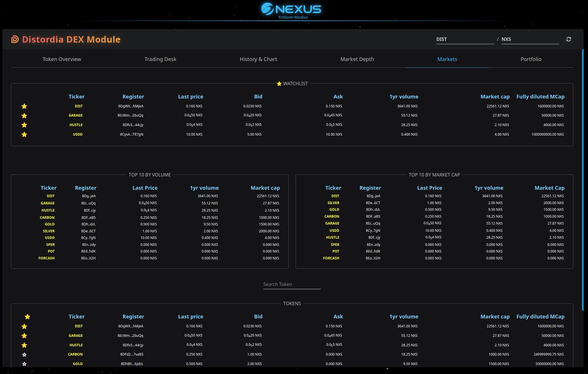
Task: Click the Market cap header in Top 10 by Volume
Action: pos(265,188)
